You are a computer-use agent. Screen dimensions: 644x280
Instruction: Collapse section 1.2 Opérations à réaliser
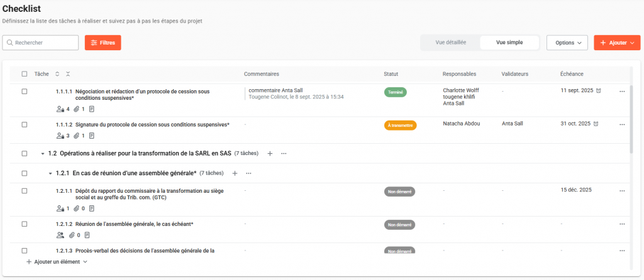click(x=43, y=154)
